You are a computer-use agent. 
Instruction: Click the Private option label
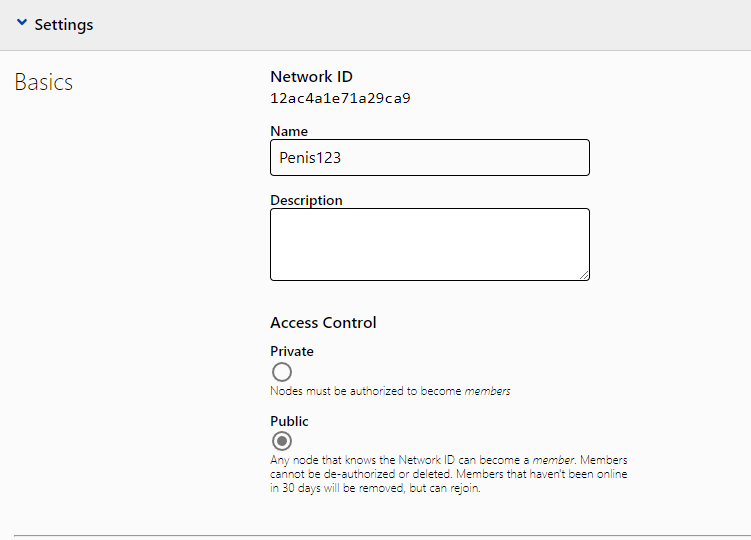292,351
